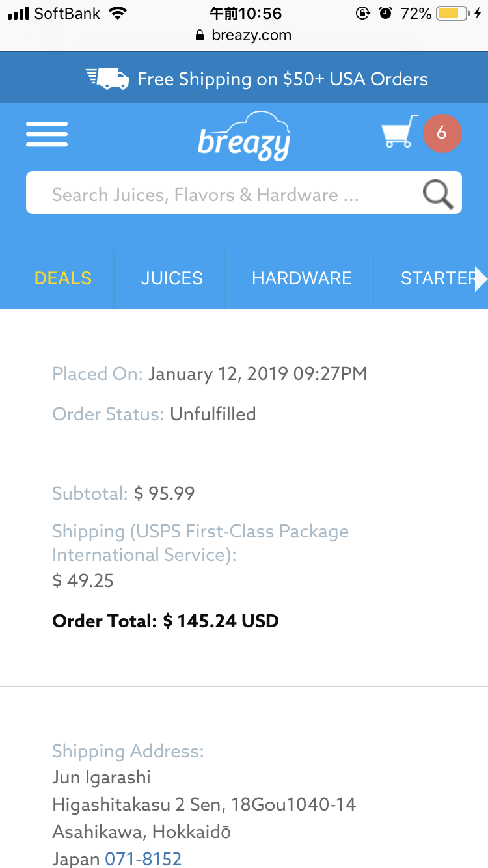
Task: Open the hamburger navigation menu
Action: coord(47,134)
